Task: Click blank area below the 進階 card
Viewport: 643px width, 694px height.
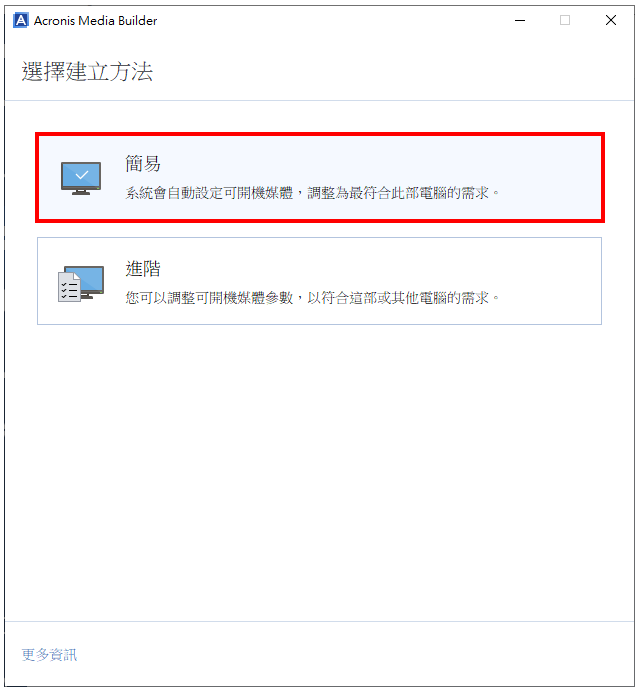Action: click(x=320, y=469)
